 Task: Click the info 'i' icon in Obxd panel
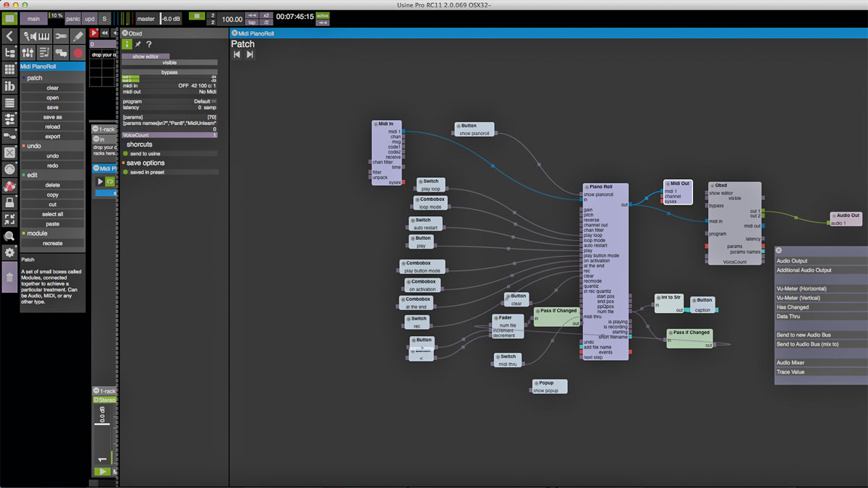(x=127, y=44)
